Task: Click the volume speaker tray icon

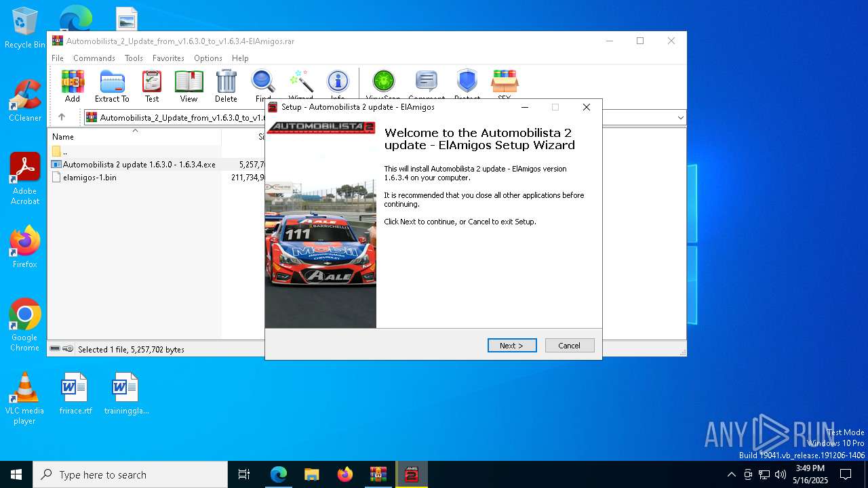Action: point(781,474)
